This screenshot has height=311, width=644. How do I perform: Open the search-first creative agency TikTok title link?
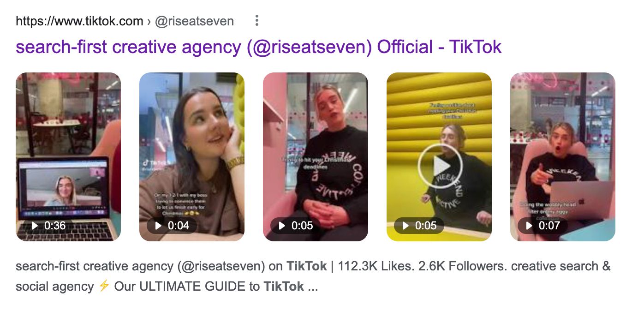258,47
